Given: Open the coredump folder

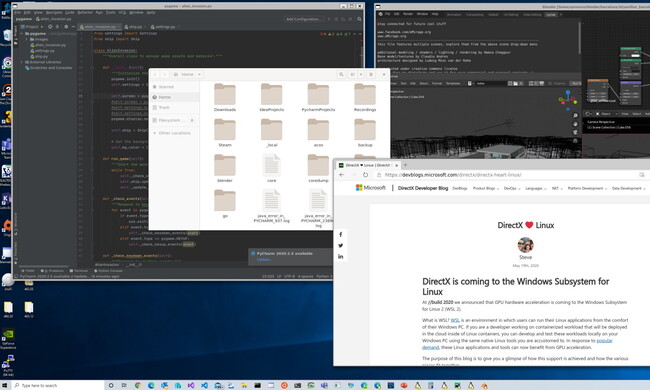Looking at the screenshot, I should (x=318, y=168).
